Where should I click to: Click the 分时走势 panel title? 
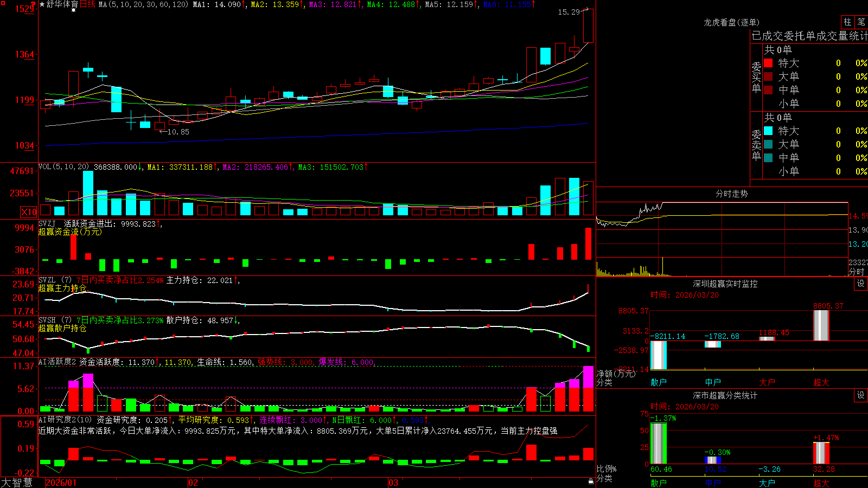tap(731, 194)
